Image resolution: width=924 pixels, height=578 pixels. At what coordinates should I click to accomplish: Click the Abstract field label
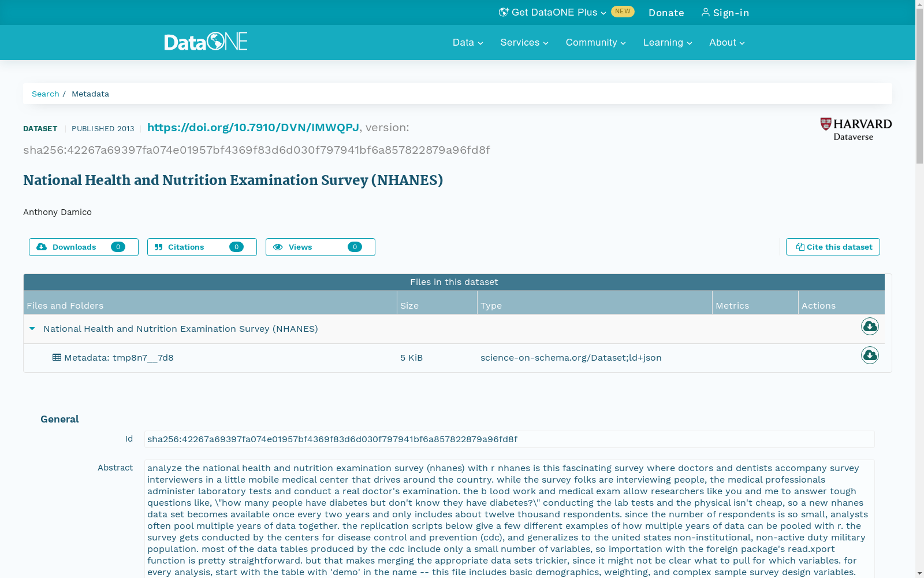(115, 468)
